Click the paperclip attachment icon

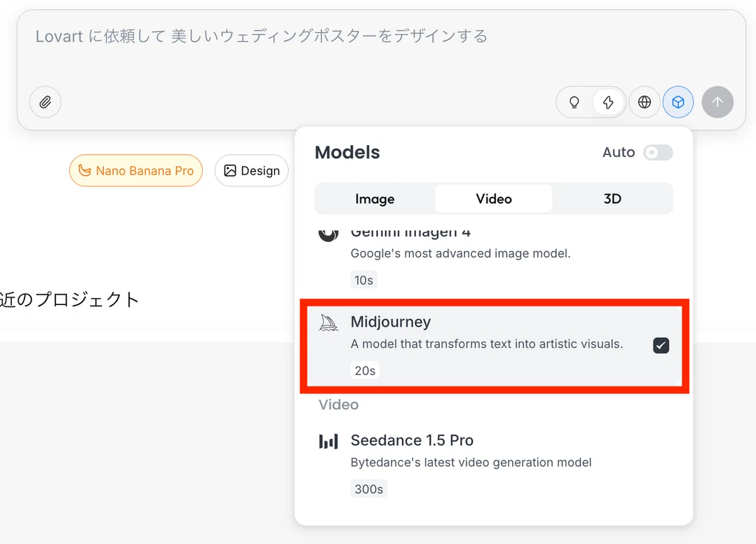[x=45, y=102]
